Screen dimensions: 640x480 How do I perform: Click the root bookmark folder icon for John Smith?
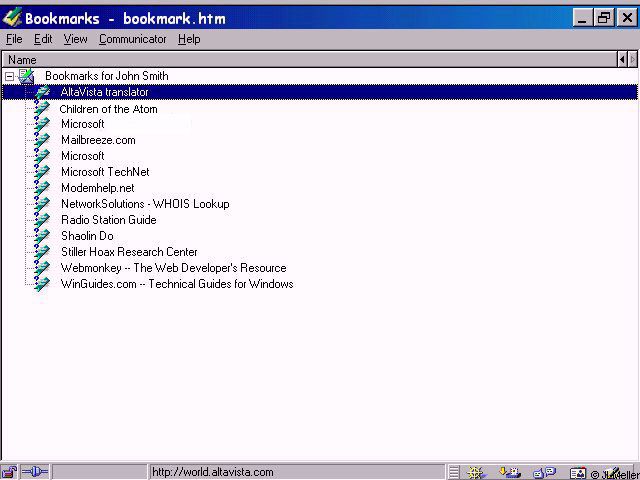pyautogui.click(x=27, y=76)
